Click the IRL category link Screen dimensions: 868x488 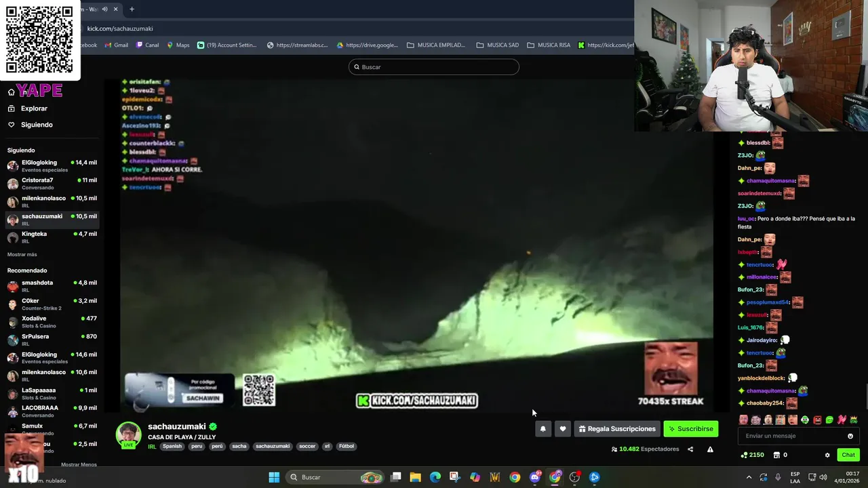coord(152,447)
